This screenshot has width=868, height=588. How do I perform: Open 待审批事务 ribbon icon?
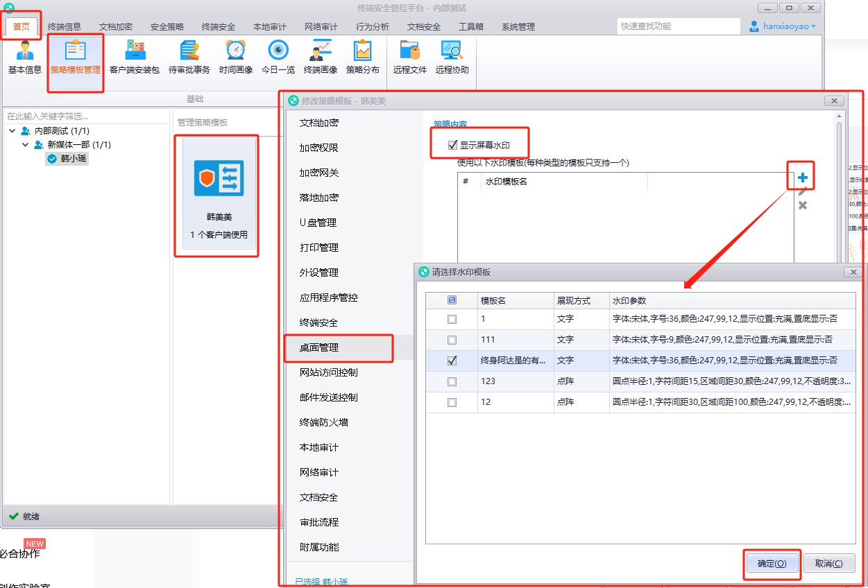pos(189,58)
